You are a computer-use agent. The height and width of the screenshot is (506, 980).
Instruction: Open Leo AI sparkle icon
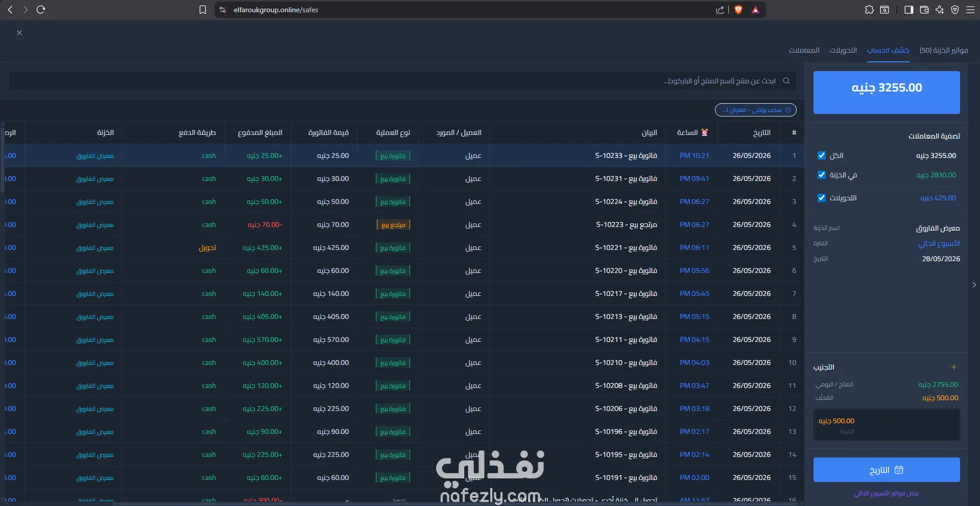point(939,10)
